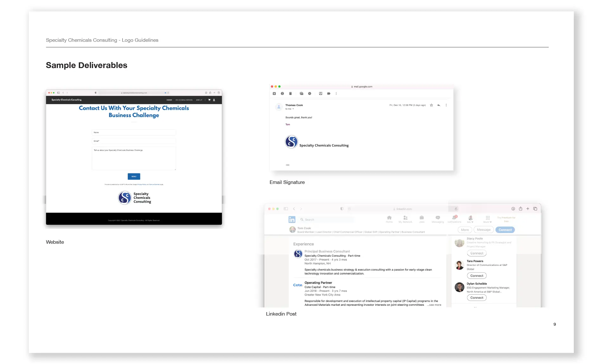Click the reload icon in the LinkedIn browser window

pos(456,209)
